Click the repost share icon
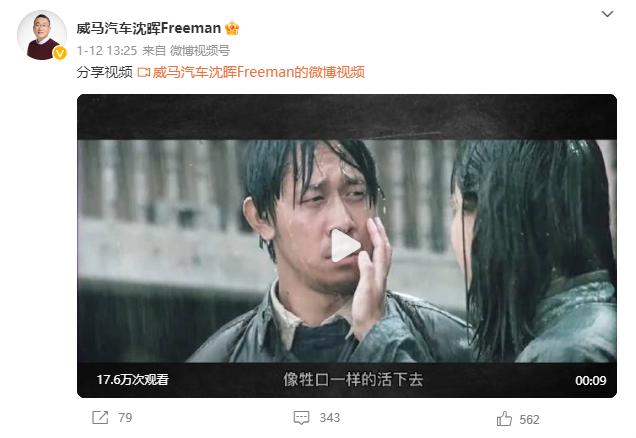Screen dimensions: 636x438 coord(100,418)
